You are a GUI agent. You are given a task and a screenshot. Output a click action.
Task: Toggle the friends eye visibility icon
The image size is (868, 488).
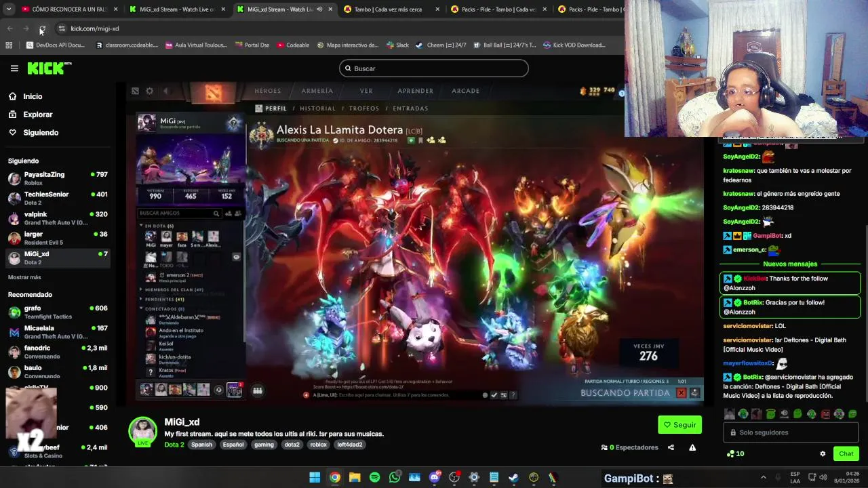[x=236, y=258]
